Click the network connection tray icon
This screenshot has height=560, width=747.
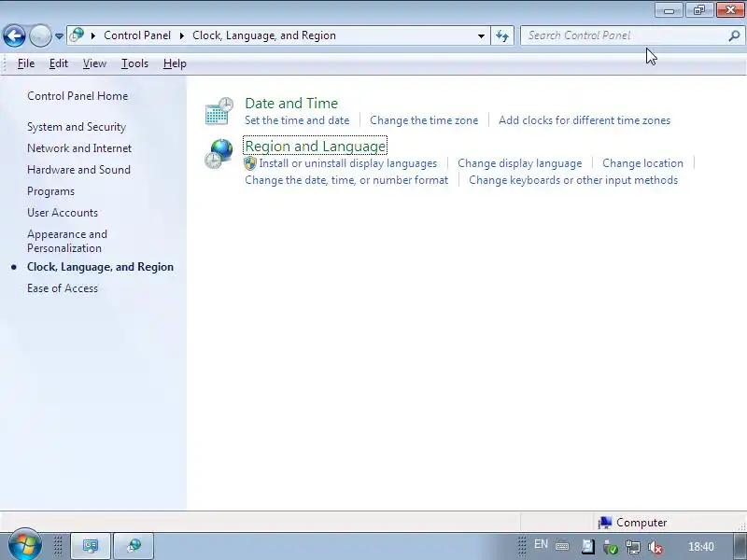tap(633, 547)
